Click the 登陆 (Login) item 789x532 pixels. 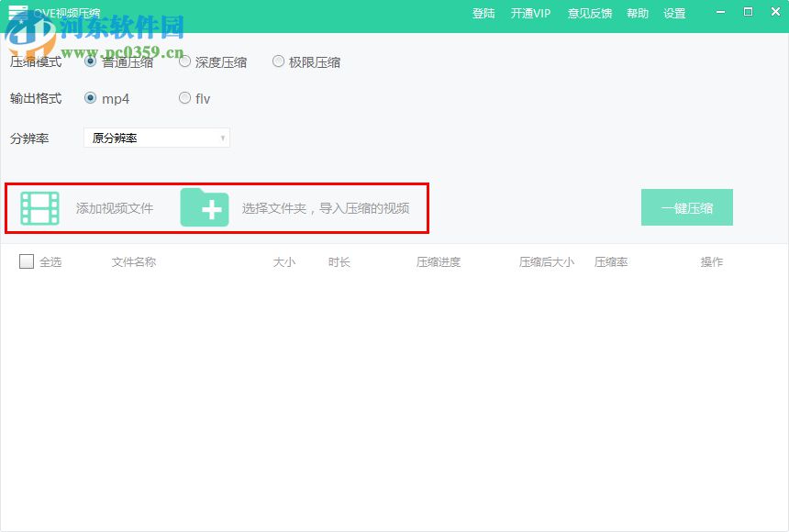coord(484,13)
